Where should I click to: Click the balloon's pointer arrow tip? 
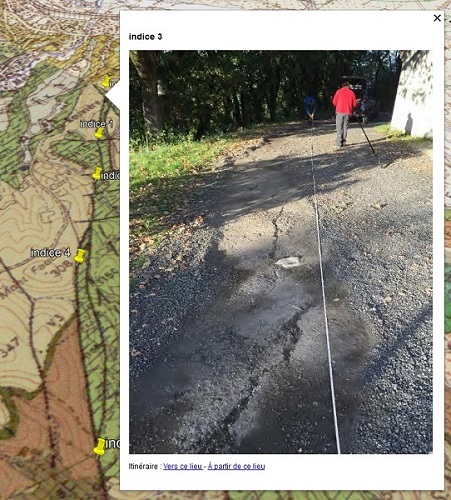click(107, 96)
